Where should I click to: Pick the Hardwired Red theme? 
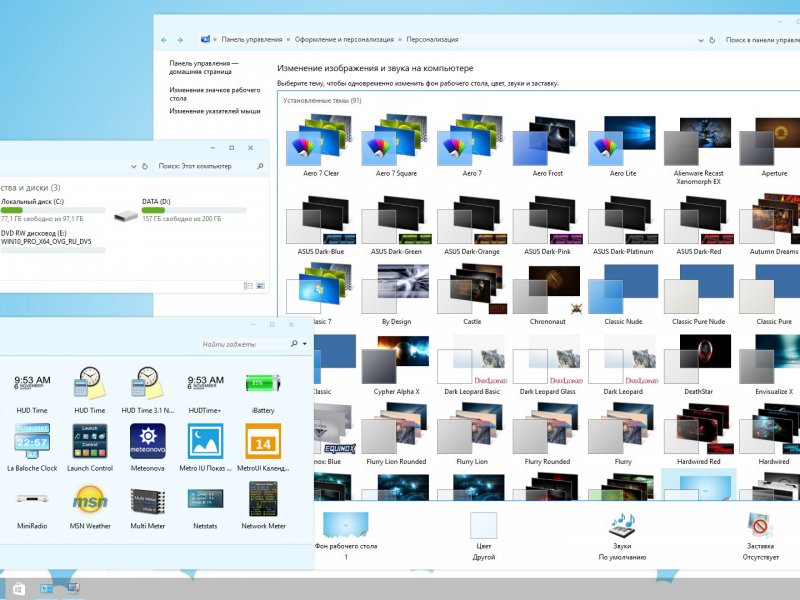click(698, 434)
